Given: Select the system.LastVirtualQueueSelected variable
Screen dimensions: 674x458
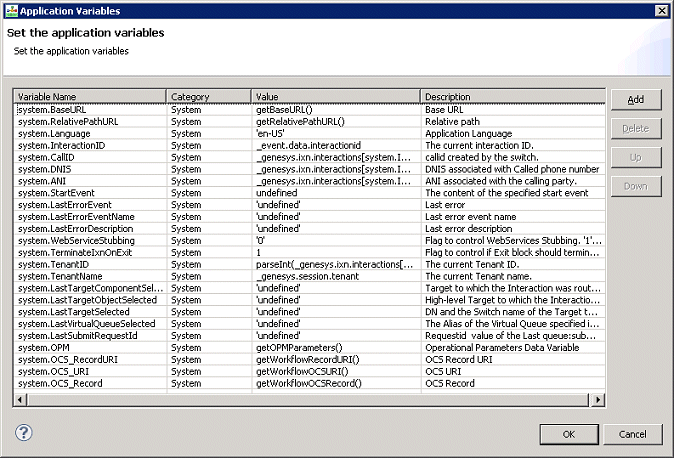Looking at the screenshot, I should (x=86, y=324).
